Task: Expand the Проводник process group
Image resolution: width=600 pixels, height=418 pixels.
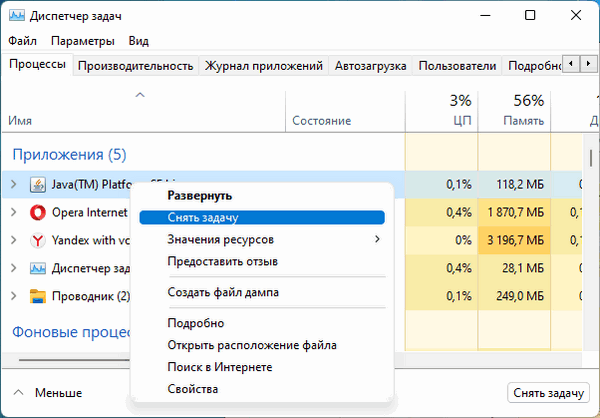Action: [13, 296]
